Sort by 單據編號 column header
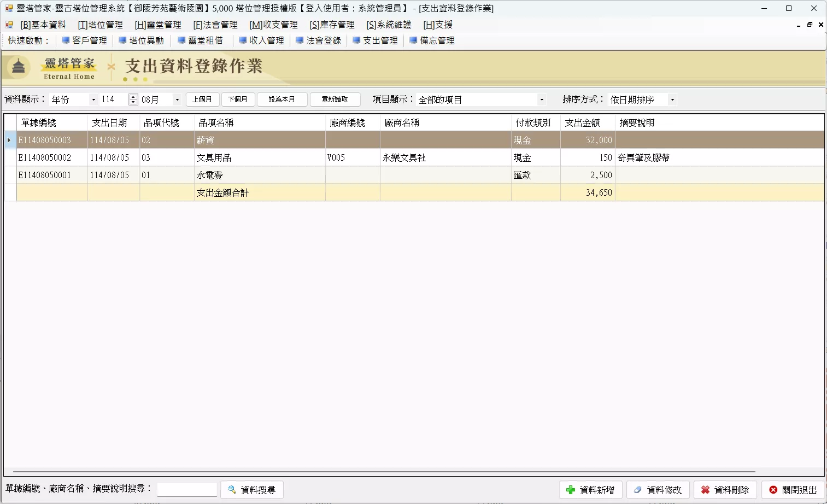 (52, 123)
